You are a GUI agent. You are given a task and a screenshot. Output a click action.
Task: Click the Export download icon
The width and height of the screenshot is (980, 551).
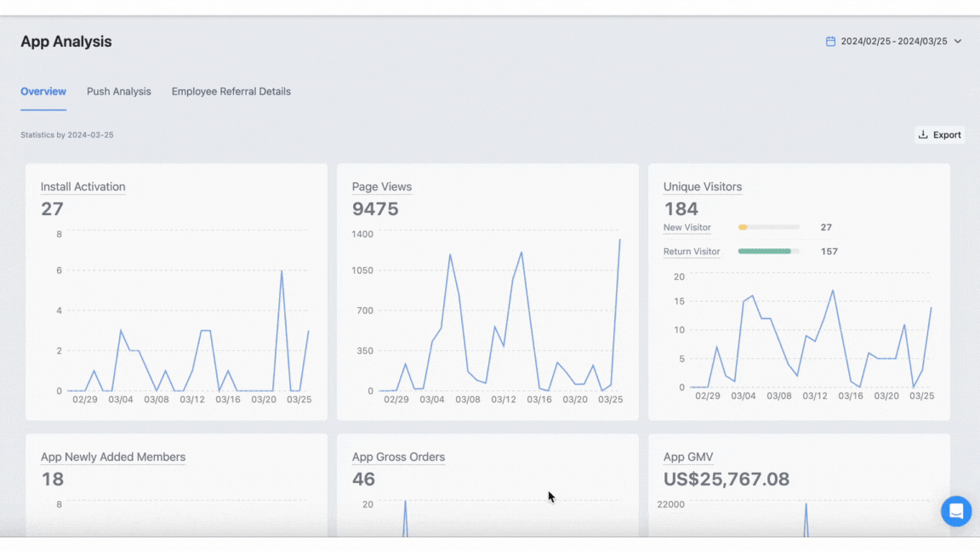(923, 134)
